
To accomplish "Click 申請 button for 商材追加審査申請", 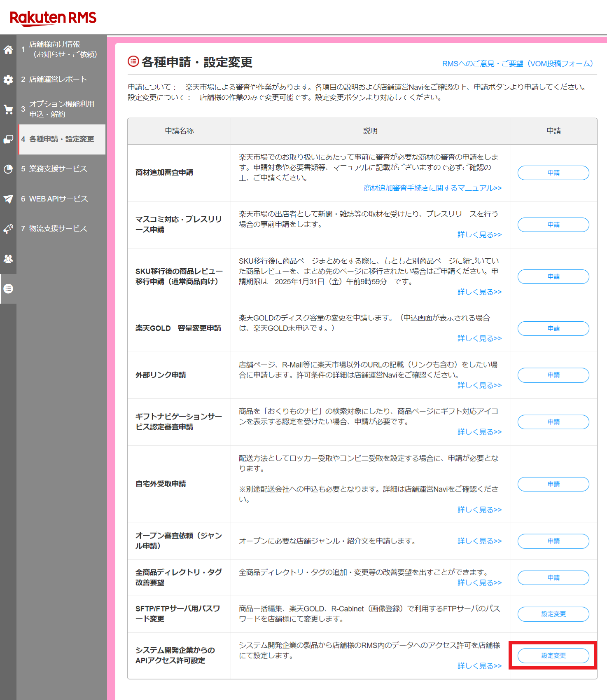I will click(x=553, y=173).
